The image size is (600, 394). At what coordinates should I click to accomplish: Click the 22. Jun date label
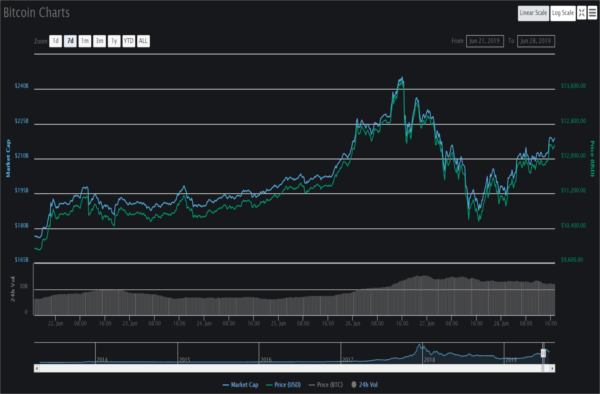coord(55,324)
